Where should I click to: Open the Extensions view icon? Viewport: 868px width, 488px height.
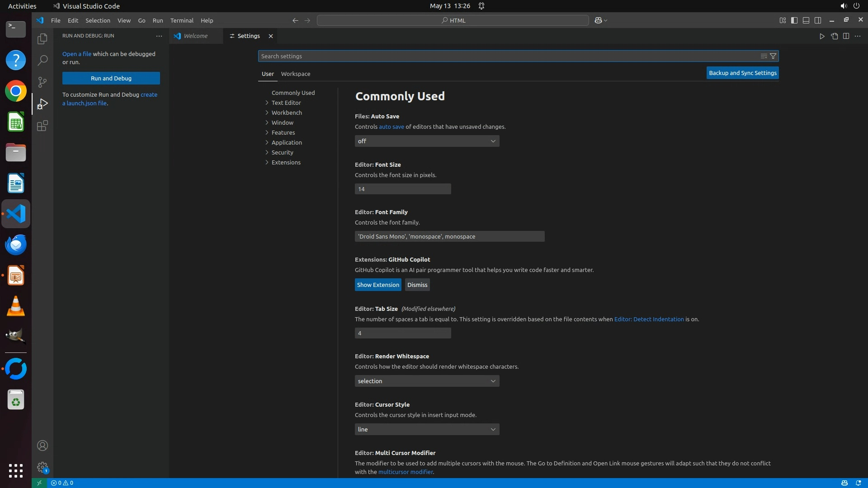[x=42, y=126]
